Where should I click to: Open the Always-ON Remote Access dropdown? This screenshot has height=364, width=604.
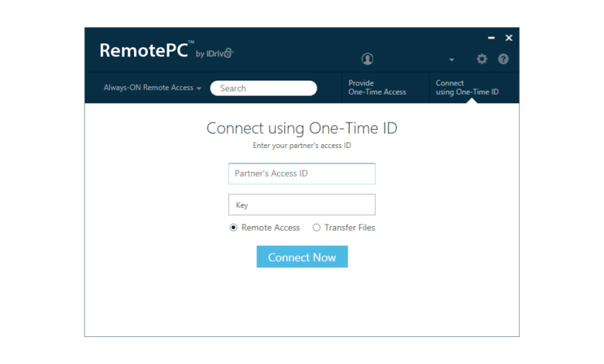coord(153,88)
